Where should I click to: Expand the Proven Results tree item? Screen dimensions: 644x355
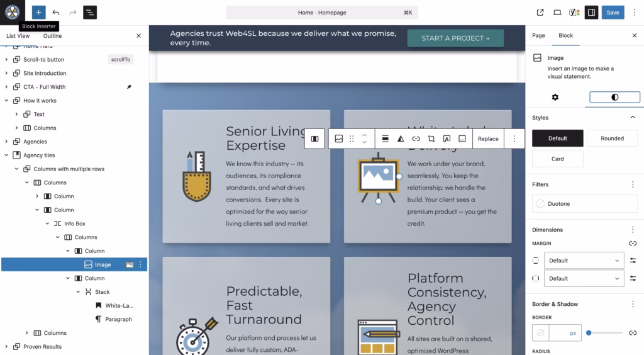point(6,347)
